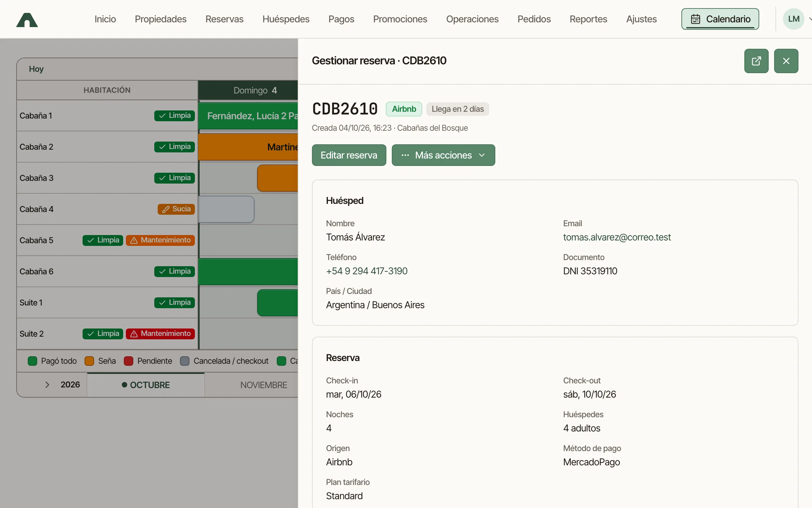Open the Huéspedes menu
The height and width of the screenshot is (508, 812).
[x=286, y=19]
